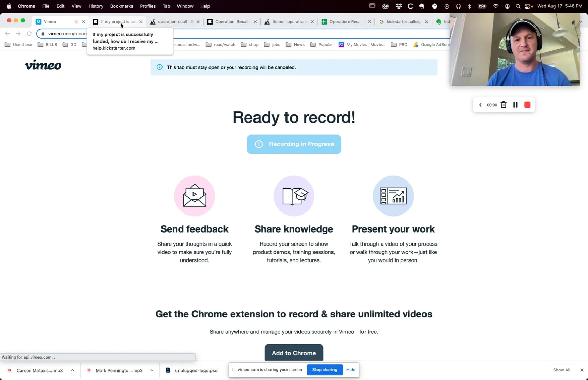Click the Recording in Progress indicator
Screen dimensions: 588x380
[x=293, y=144]
